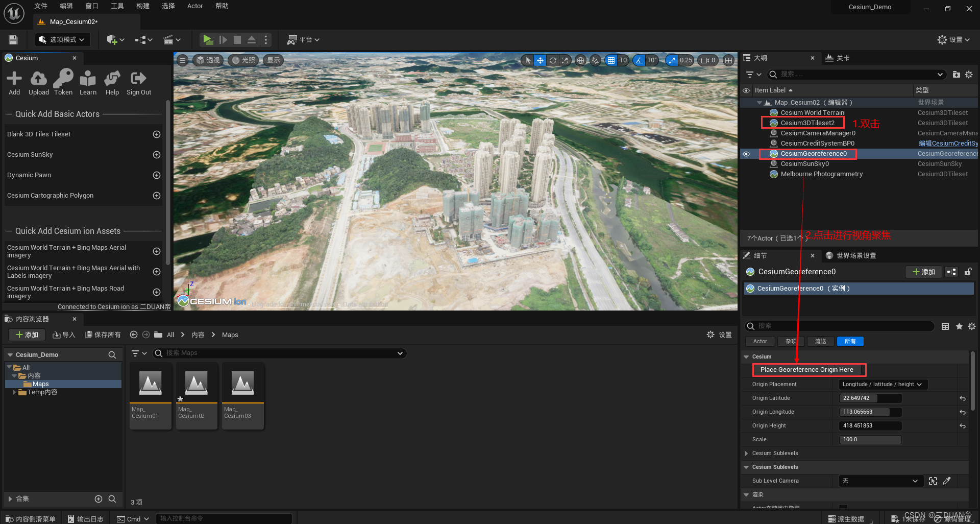Expand the Temp内容 folder
The height and width of the screenshot is (524, 980).
(14, 392)
